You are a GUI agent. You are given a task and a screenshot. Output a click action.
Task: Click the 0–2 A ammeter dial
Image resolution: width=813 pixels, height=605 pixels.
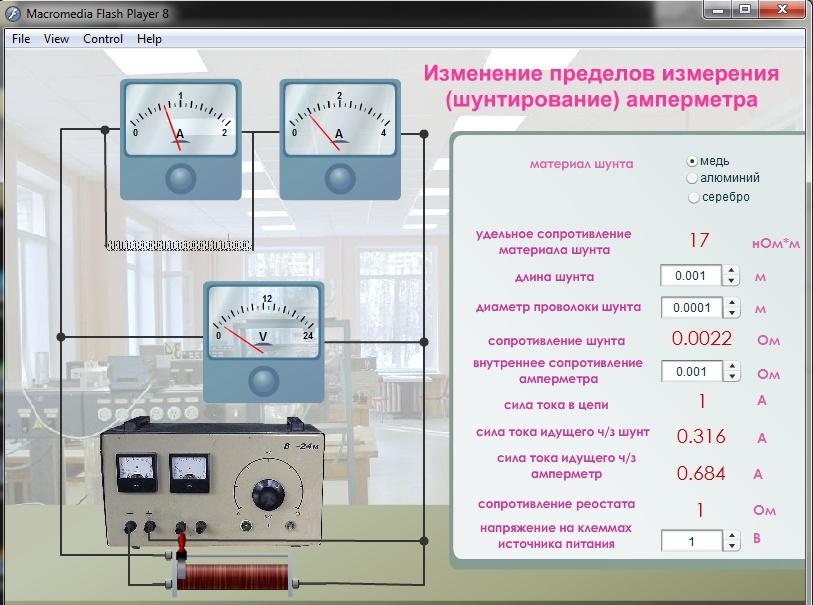pos(180,119)
